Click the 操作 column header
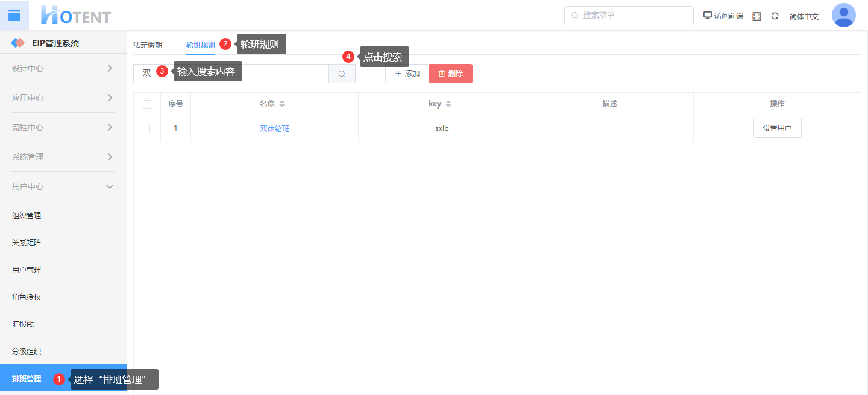The width and height of the screenshot is (868, 395). (x=777, y=104)
